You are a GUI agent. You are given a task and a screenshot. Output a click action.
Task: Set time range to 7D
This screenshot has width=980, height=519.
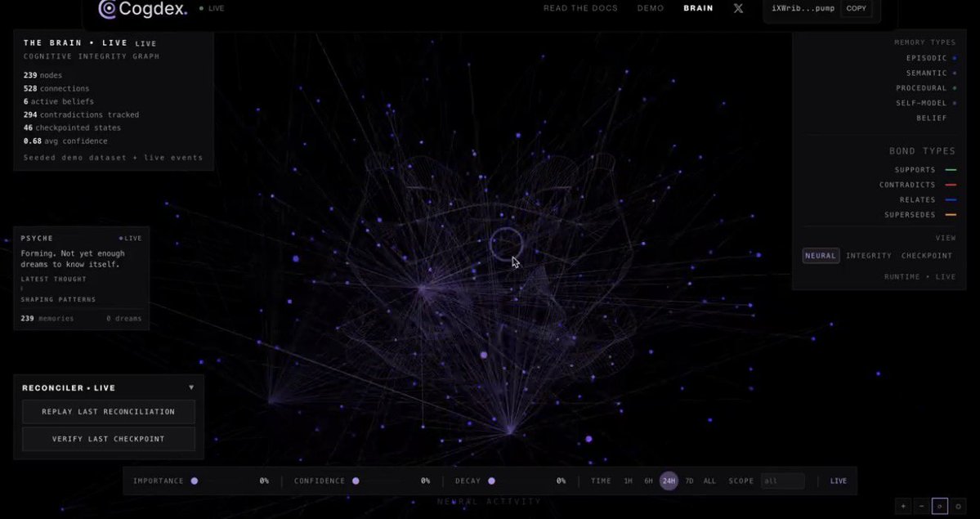click(689, 481)
